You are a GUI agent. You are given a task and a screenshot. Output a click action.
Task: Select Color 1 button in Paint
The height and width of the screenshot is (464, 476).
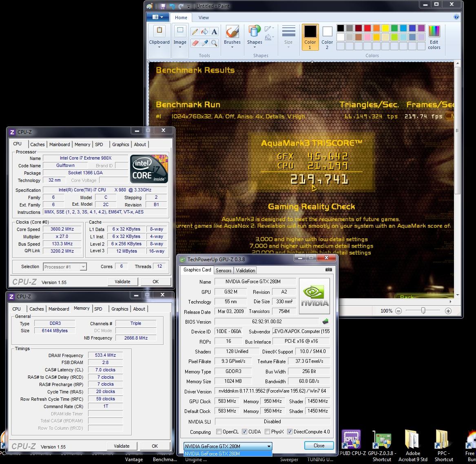tap(310, 37)
